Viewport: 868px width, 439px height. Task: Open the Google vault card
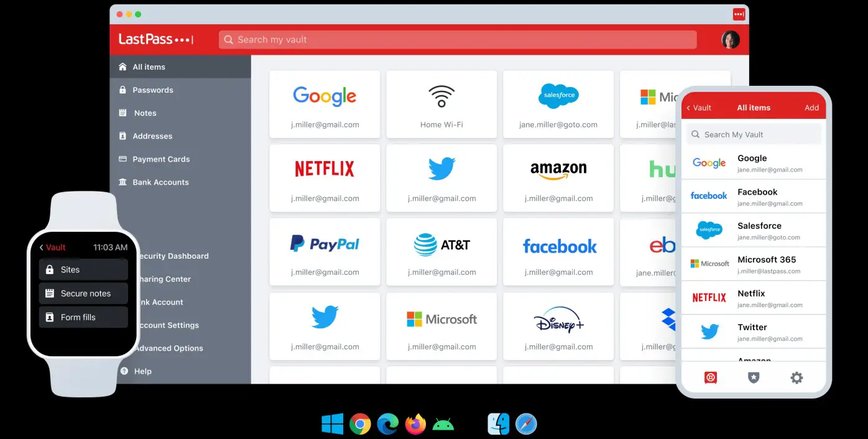click(x=325, y=104)
